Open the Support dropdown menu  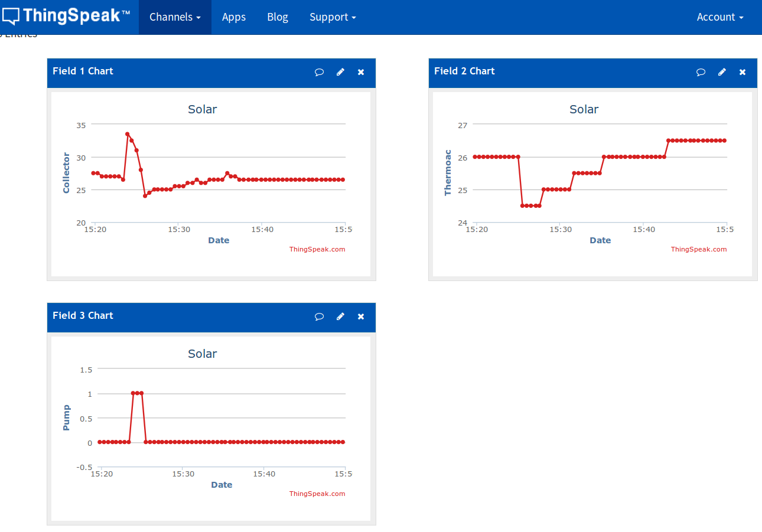click(333, 17)
